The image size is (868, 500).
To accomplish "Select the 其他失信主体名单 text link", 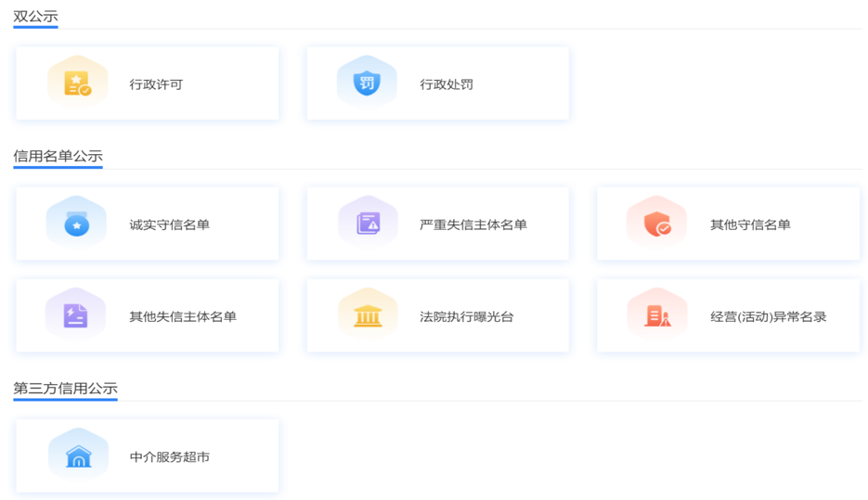I will pyautogui.click(x=183, y=316).
